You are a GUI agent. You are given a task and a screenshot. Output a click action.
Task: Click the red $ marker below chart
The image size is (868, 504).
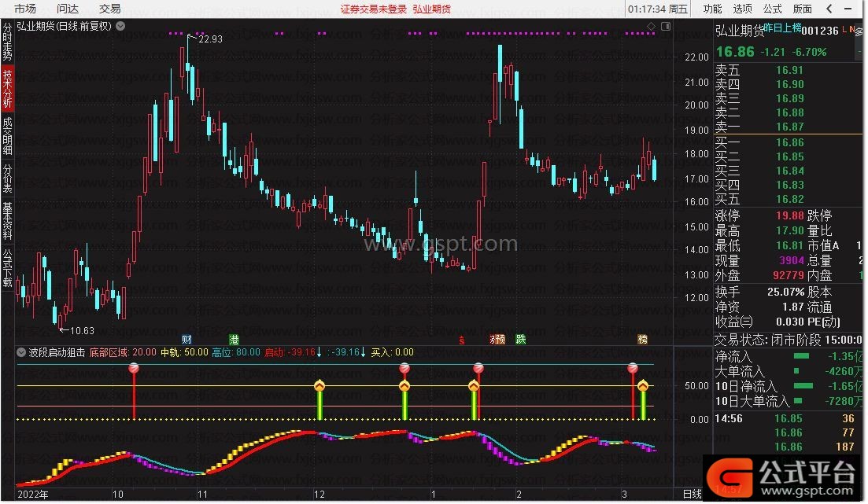(x=462, y=340)
